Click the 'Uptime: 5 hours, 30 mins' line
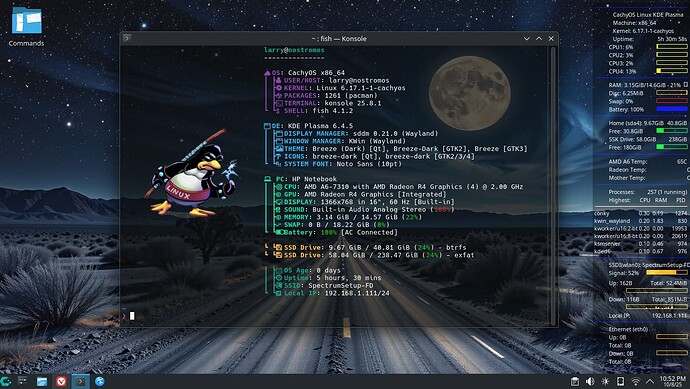The height and width of the screenshot is (389, 690). pos(327,278)
